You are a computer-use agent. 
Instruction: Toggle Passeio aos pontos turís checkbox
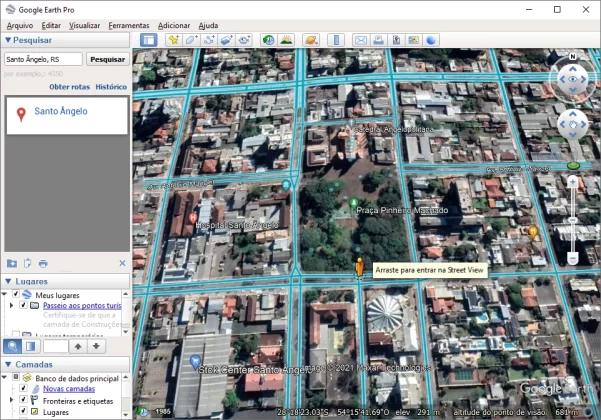pyautogui.click(x=23, y=305)
